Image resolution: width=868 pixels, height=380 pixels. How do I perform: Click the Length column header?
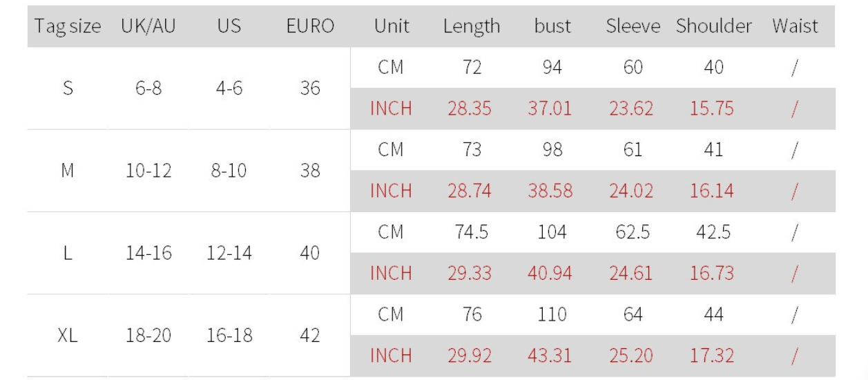click(472, 27)
